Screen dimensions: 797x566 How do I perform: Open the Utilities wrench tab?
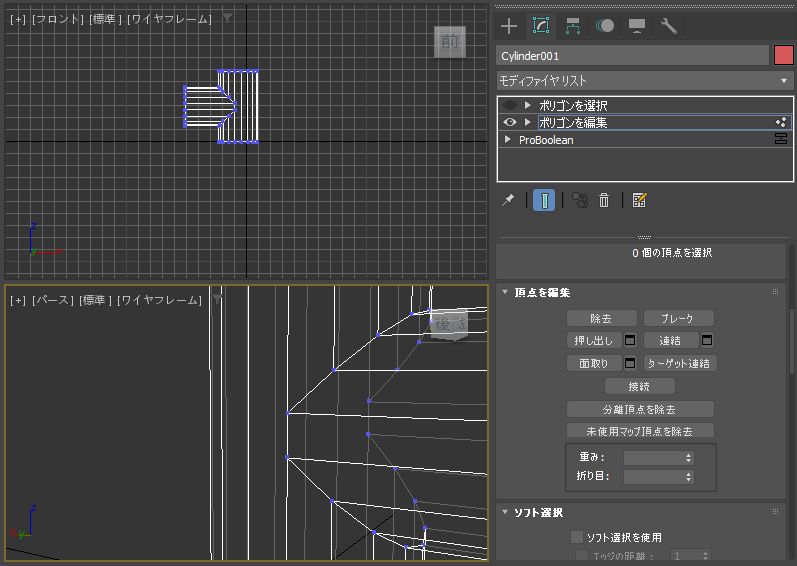pos(668,25)
